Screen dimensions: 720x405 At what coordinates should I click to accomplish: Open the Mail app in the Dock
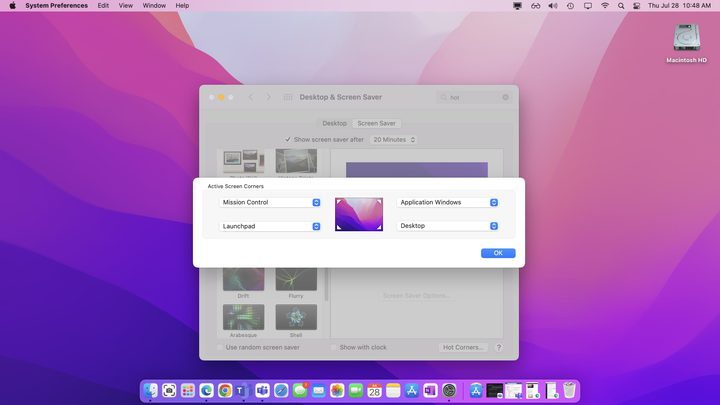[319, 390]
